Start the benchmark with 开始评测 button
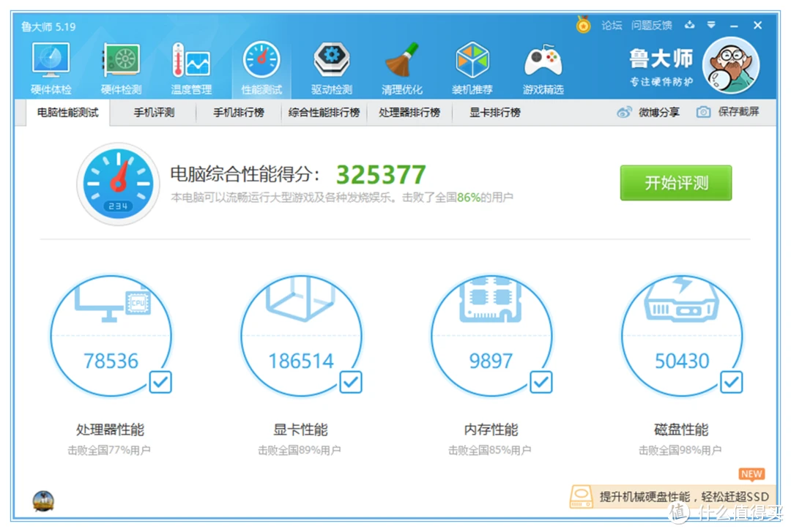Screen dimensions: 791x532 click(x=676, y=182)
